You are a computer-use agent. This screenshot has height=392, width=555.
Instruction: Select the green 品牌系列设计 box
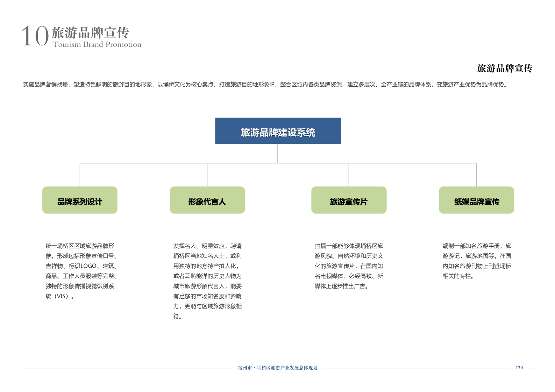click(80, 200)
